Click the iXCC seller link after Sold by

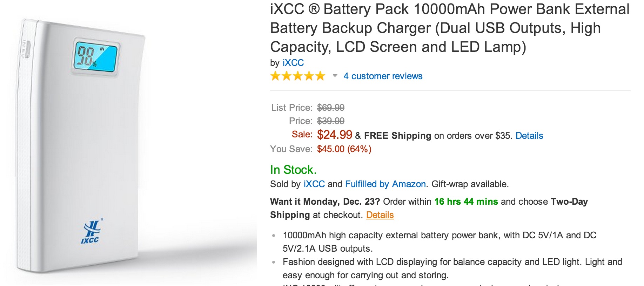pos(314,184)
